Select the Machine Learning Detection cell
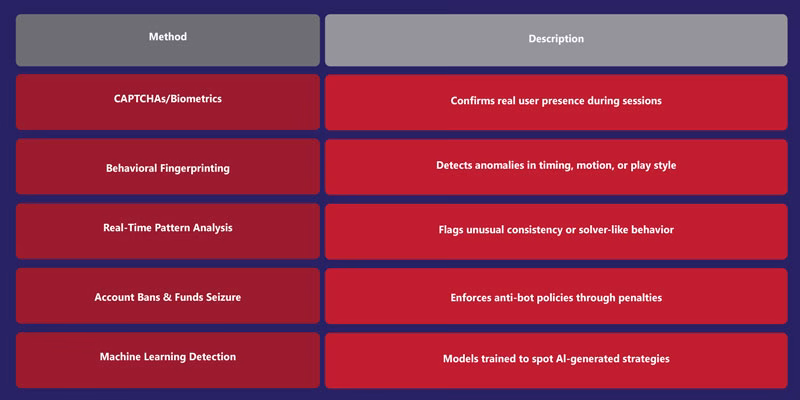Viewport: 800px width, 400px height. [168, 360]
